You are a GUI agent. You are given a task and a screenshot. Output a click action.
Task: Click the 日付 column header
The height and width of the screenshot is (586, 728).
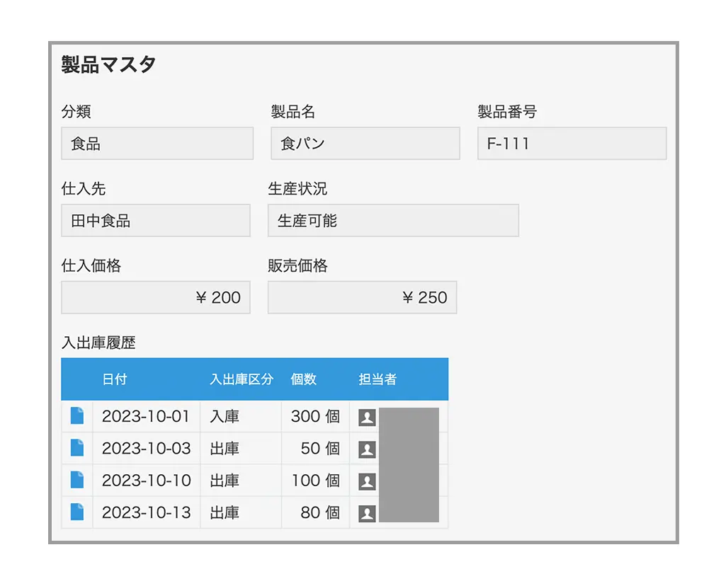tap(115, 379)
